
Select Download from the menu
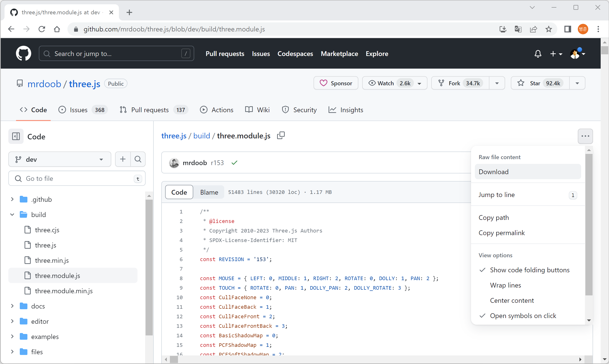pos(493,172)
